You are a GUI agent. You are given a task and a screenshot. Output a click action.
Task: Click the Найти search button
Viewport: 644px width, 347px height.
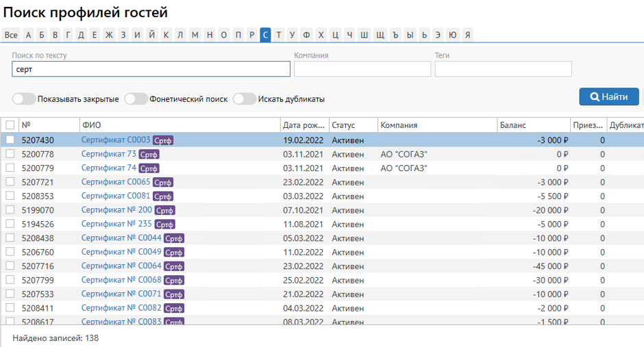[x=608, y=97]
